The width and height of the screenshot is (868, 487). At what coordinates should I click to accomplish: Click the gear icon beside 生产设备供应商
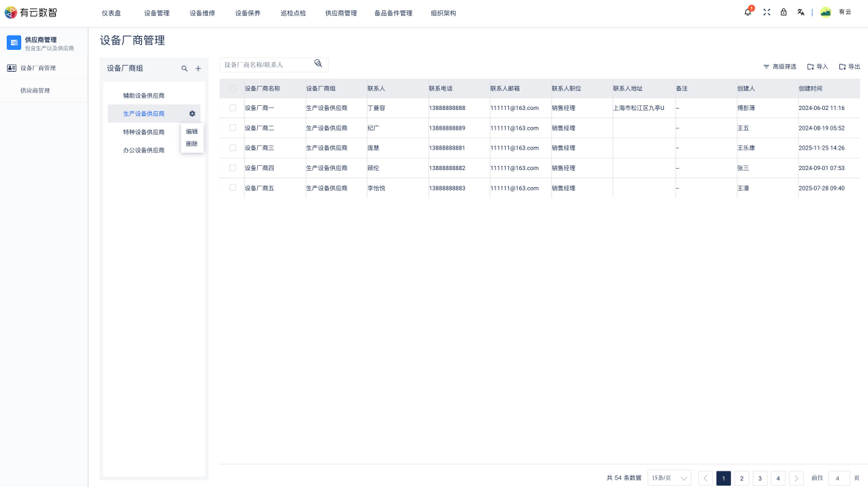[x=192, y=113]
